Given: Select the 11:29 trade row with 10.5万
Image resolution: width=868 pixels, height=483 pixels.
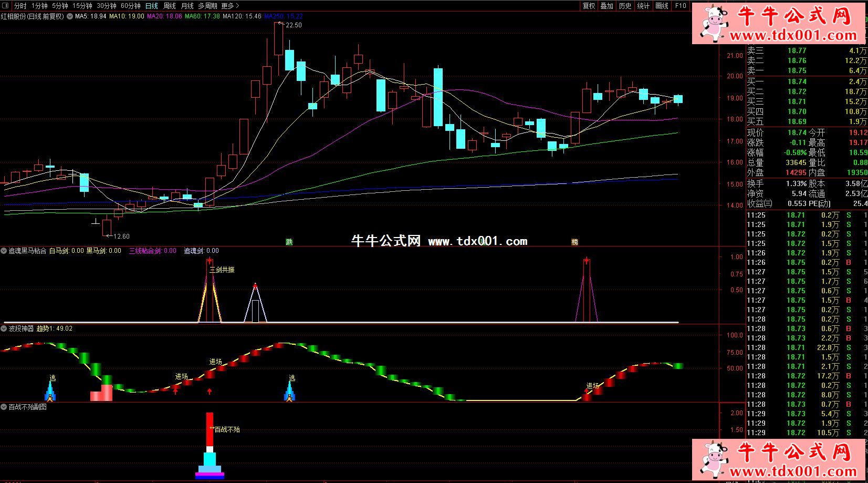Looking at the screenshot, I should pyautogui.click(x=807, y=433).
